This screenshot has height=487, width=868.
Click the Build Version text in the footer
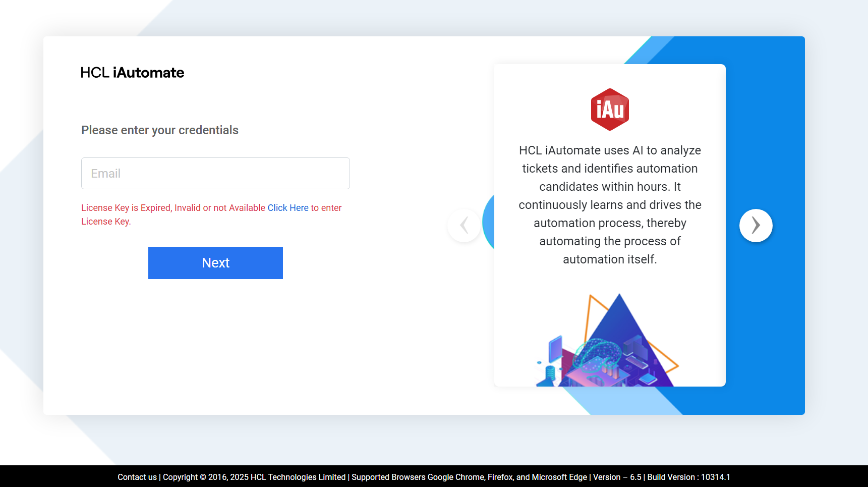[688, 476]
